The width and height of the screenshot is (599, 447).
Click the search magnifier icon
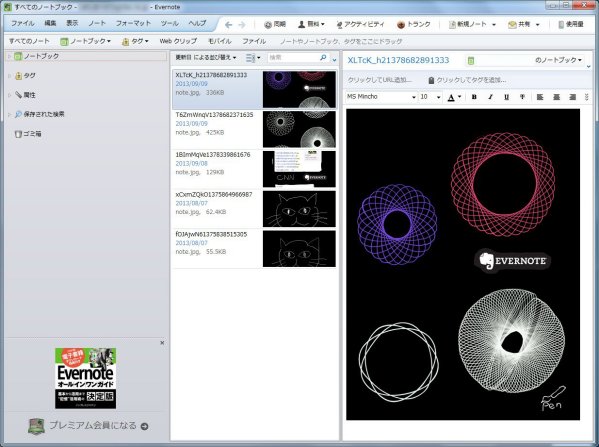click(323, 58)
